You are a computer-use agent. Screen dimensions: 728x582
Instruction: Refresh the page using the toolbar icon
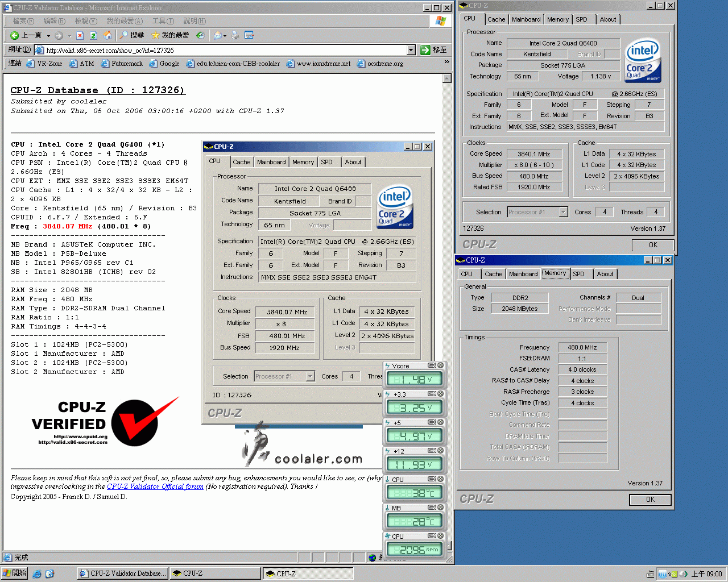[x=93, y=35]
